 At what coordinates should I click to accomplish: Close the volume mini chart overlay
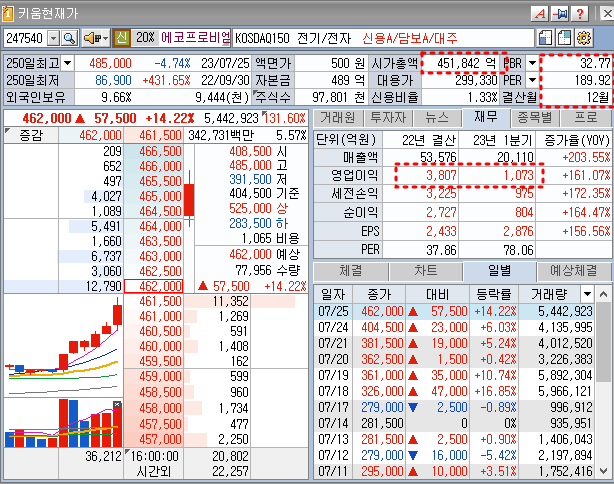[x=117, y=405]
